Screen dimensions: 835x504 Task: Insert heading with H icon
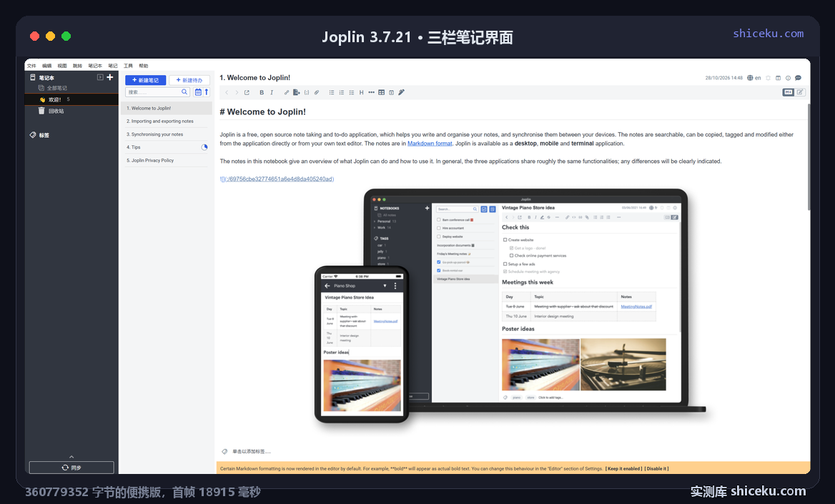click(x=362, y=93)
